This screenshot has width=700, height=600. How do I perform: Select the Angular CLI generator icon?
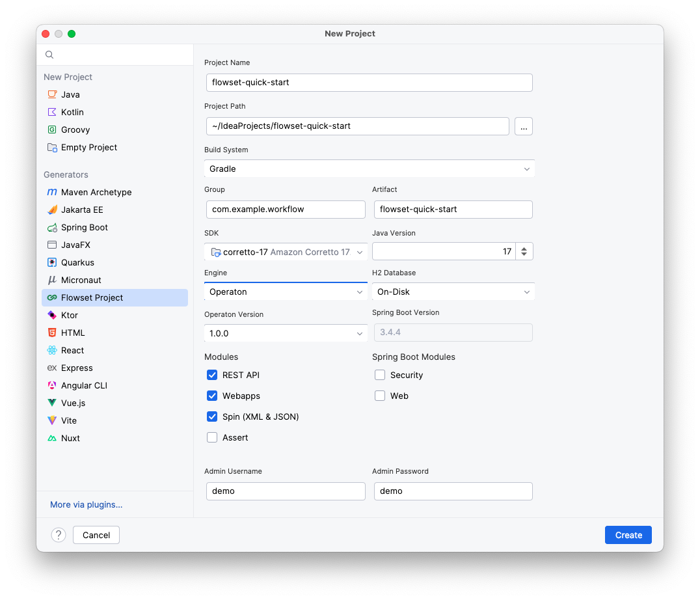click(x=53, y=385)
